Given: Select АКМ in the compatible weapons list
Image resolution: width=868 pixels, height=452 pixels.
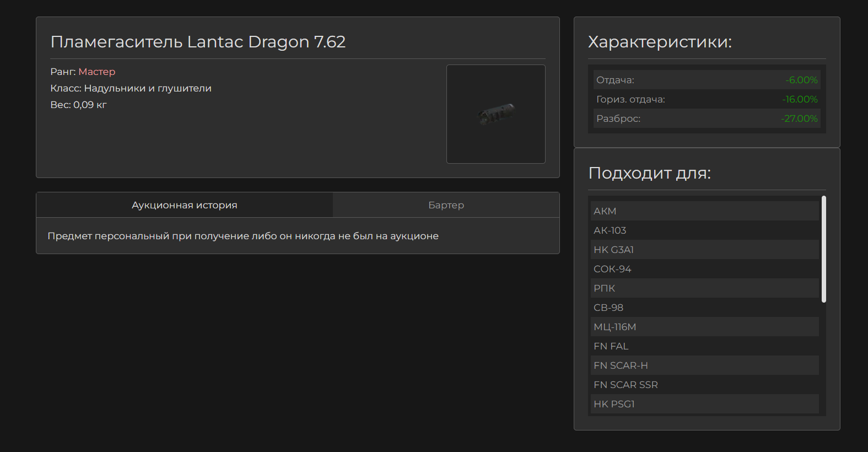Looking at the screenshot, I should (x=705, y=211).
